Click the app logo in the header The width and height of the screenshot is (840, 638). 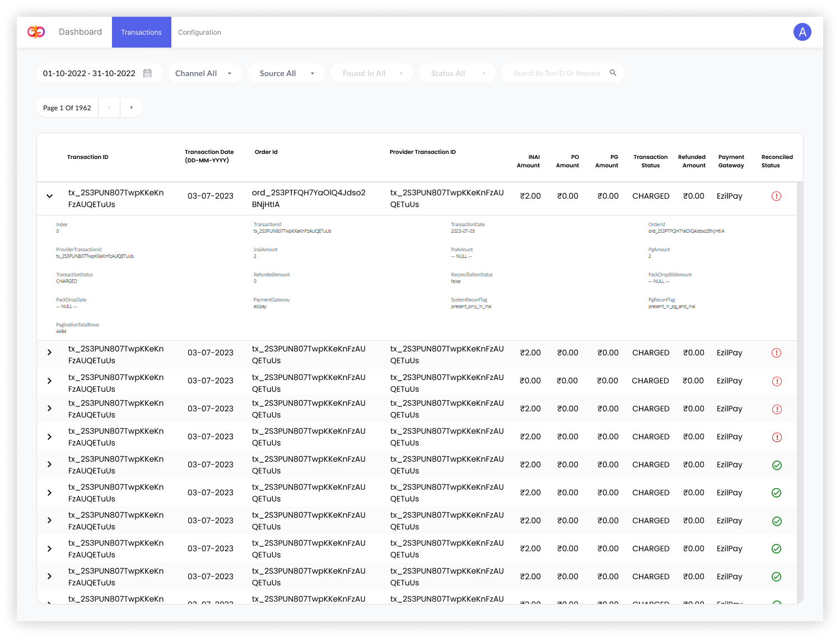36,32
